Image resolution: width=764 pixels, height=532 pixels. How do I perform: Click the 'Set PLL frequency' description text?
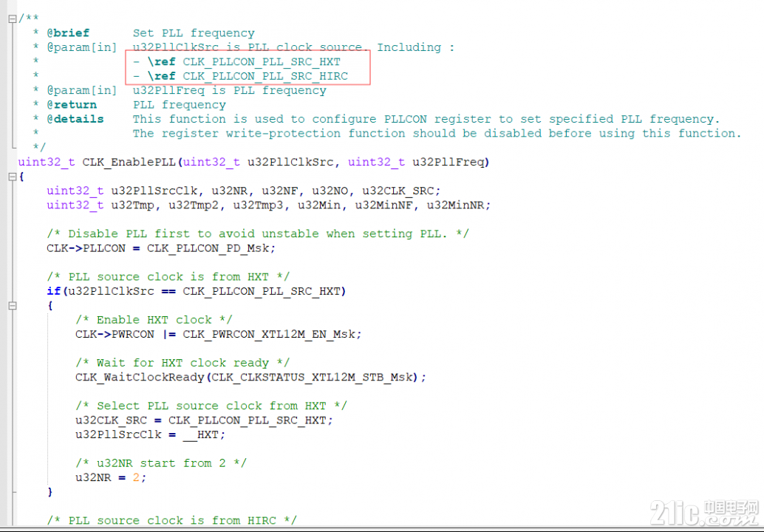[x=194, y=33]
